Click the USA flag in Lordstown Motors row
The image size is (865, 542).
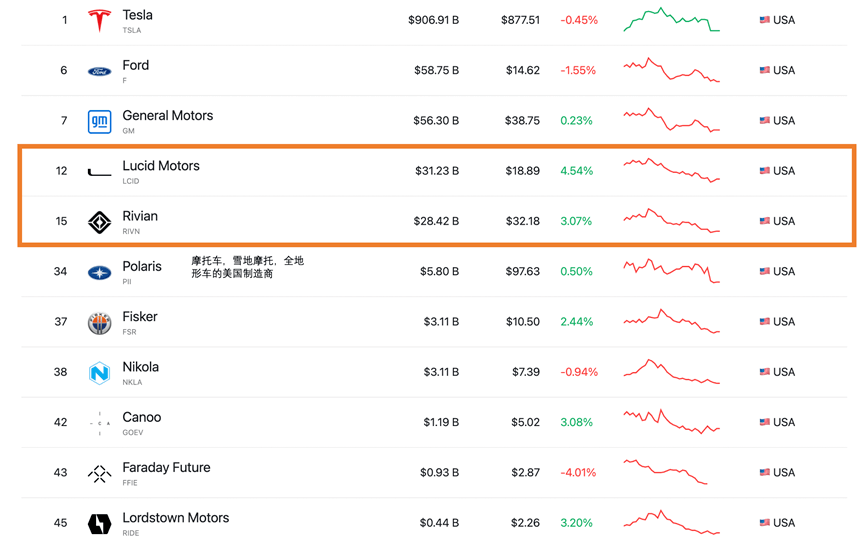coord(765,522)
